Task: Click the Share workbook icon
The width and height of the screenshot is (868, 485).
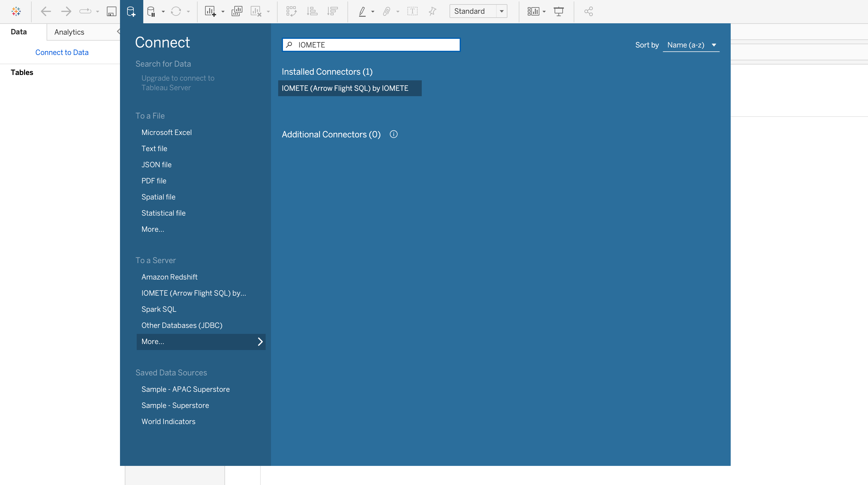Action: coord(589,11)
